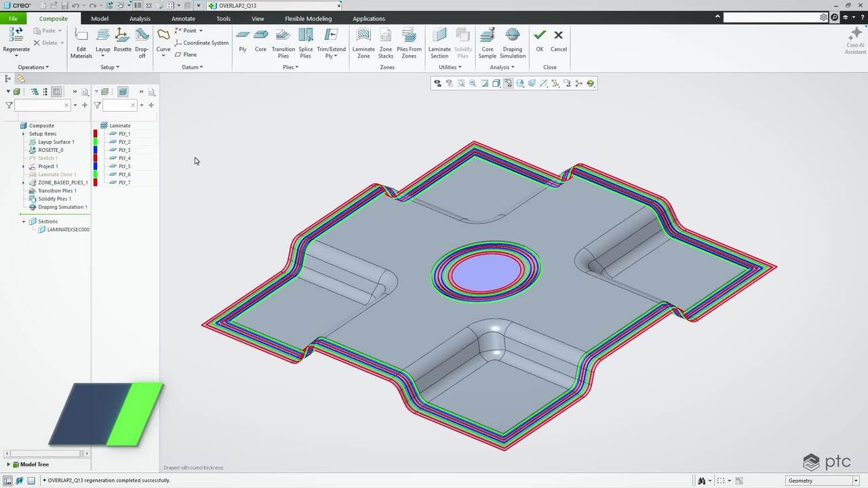
Task: Click the Zoom Out icon in graphics toolbar
Action: pos(473,83)
